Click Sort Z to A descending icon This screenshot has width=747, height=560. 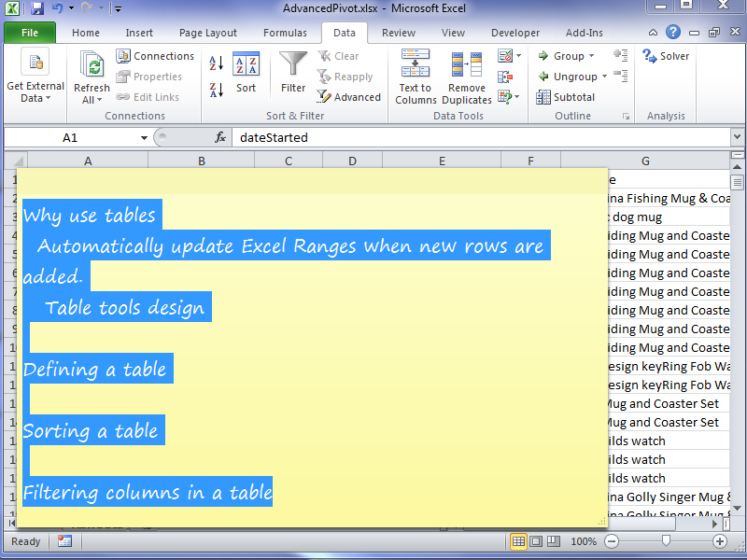click(x=217, y=90)
